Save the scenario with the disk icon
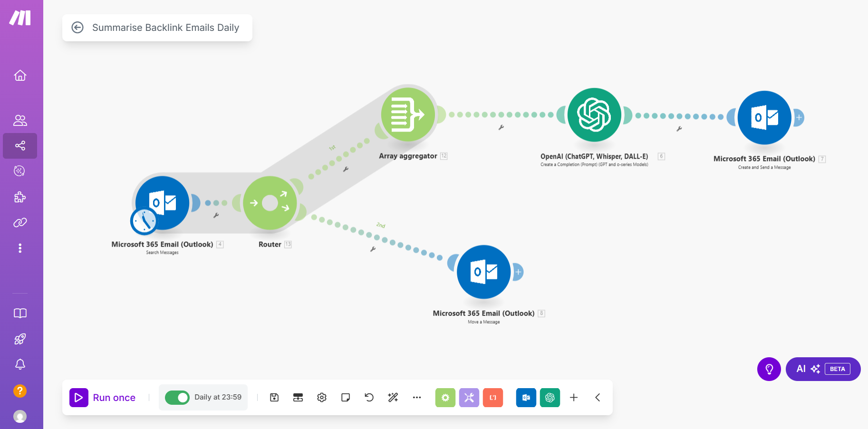This screenshot has height=429, width=868. 274,398
